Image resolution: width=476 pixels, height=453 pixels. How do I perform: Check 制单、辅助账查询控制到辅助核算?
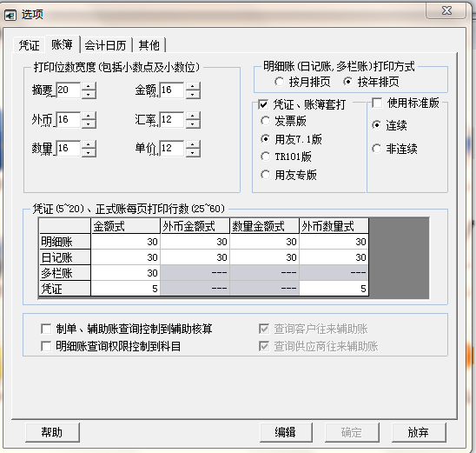(46, 329)
